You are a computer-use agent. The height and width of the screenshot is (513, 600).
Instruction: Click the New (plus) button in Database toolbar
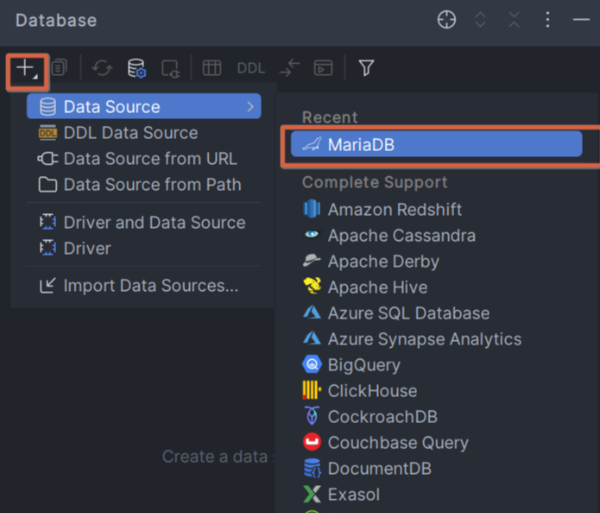(x=27, y=70)
